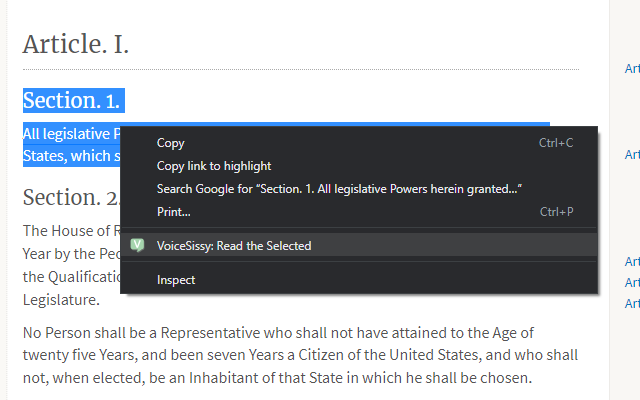Viewport: 640px width, 400px height.
Task: Click the dotted divider under Article I
Action: (301, 69)
